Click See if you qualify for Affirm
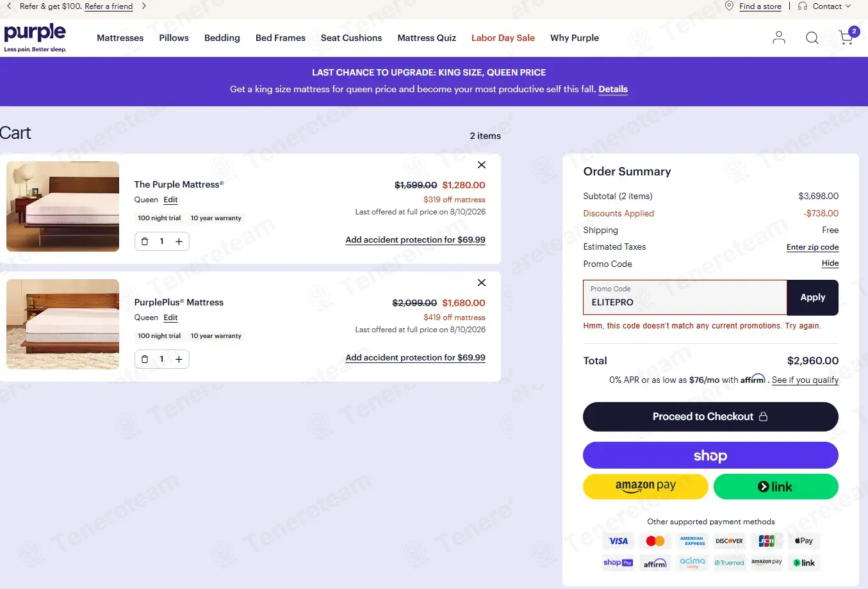868x589 pixels. tap(805, 380)
